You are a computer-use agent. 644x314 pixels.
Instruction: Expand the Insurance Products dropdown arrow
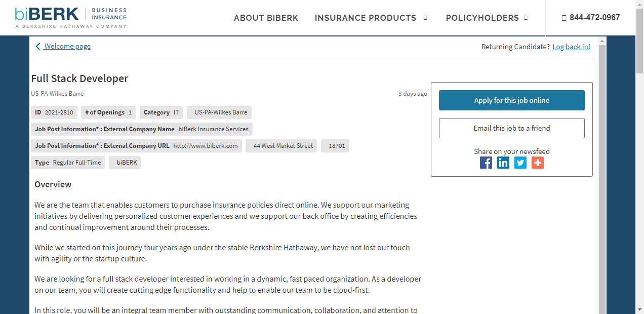(425, 18)
